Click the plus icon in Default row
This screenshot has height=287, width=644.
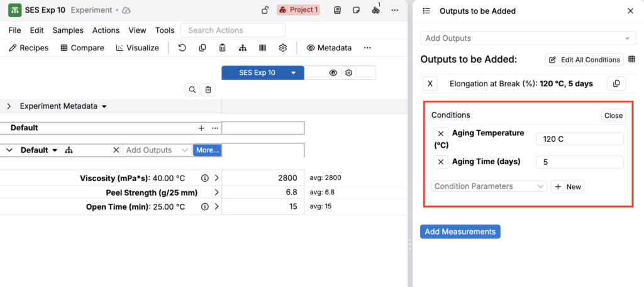pyautogui.click(x=201, y=128)
